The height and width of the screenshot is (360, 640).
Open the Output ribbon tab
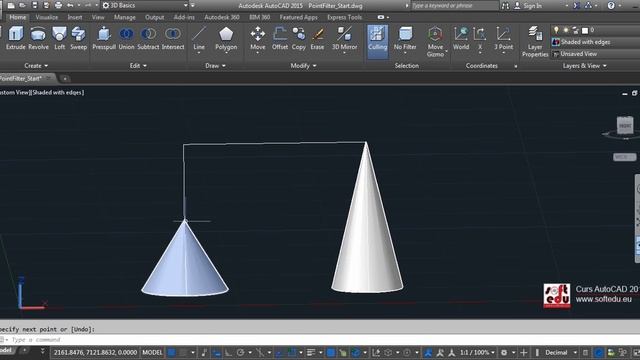click(154, 17)
